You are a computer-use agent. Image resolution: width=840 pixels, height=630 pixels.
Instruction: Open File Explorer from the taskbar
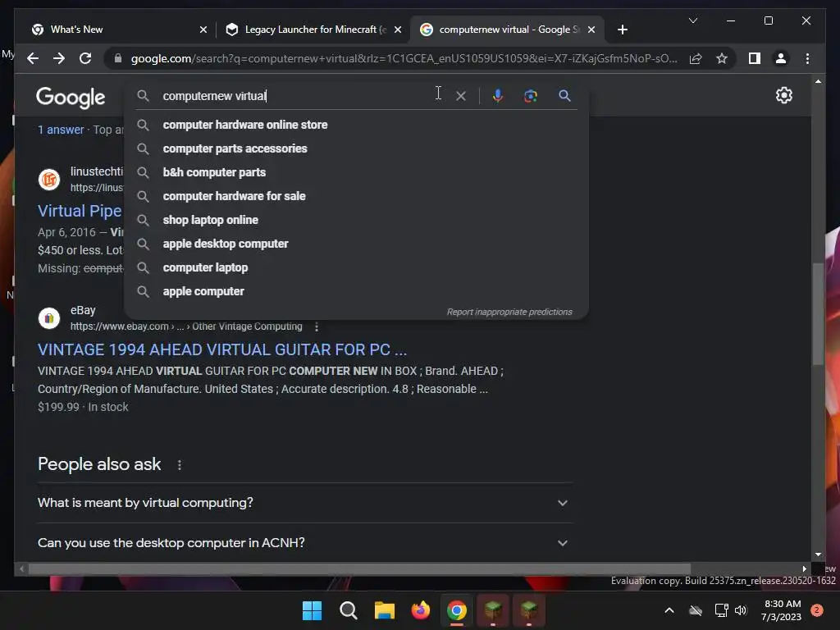pos(384,610)
